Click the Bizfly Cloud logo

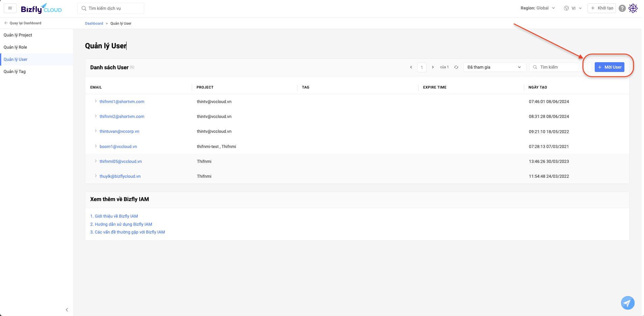point(41,9)
